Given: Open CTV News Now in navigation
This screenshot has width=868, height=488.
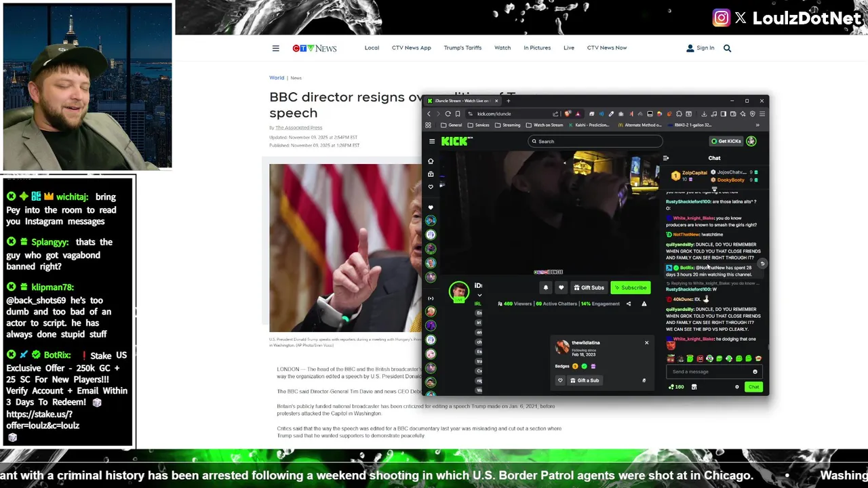Looking at the screenshot, I should click(x=607, y=48).
